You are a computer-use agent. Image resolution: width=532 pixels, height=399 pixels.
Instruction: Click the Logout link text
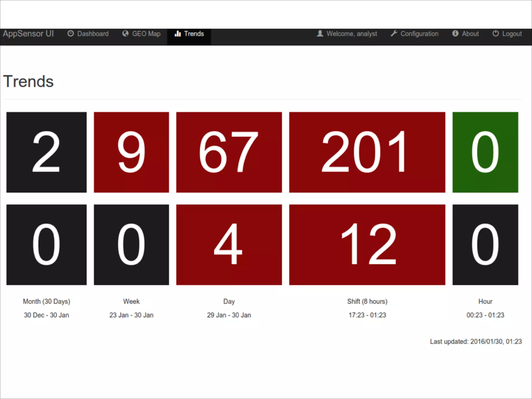[512, 34]
